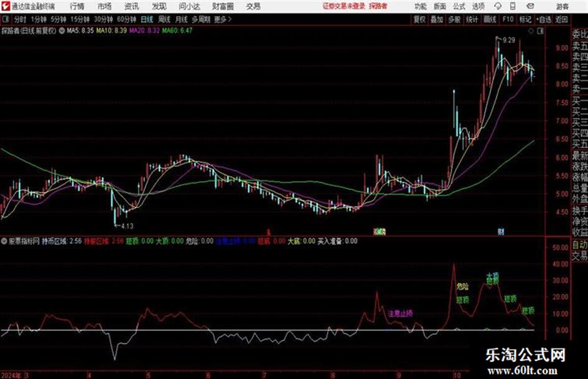Switch to the 周线 weekly tab
The width and height of the screenshot is (588, 379).
tap(164, 19)
